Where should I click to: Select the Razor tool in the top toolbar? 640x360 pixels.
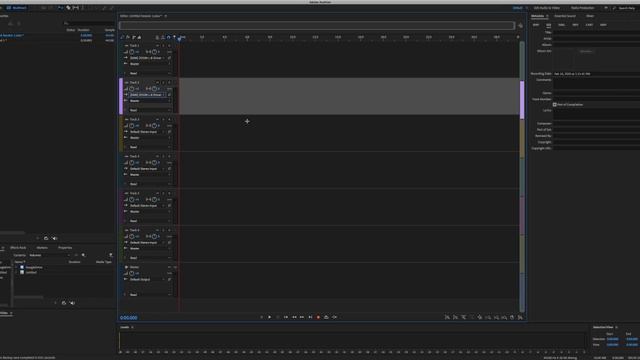click(68, 8)
